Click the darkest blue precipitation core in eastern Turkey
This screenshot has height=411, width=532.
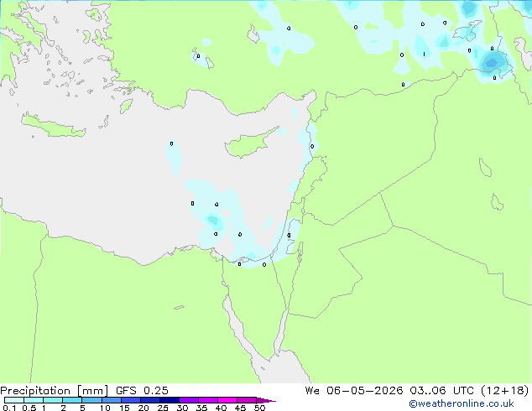(x=491, y=63)
